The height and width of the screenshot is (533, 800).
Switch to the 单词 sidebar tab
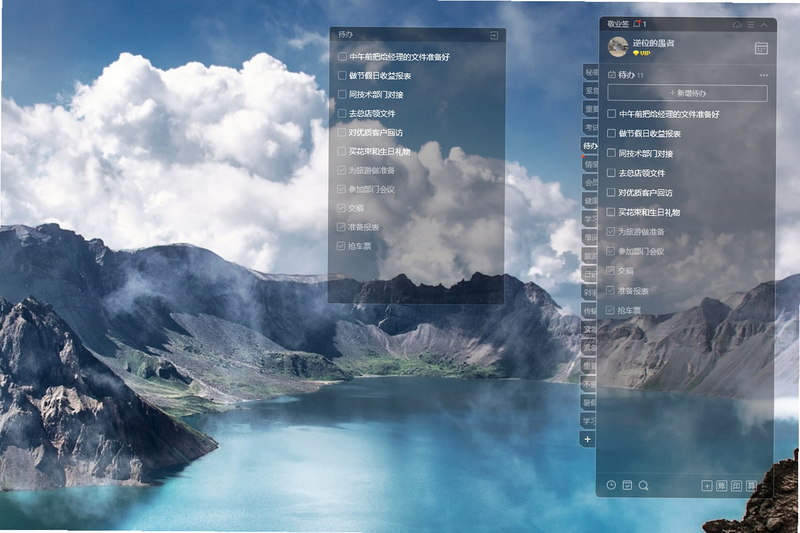coord(590,238)
